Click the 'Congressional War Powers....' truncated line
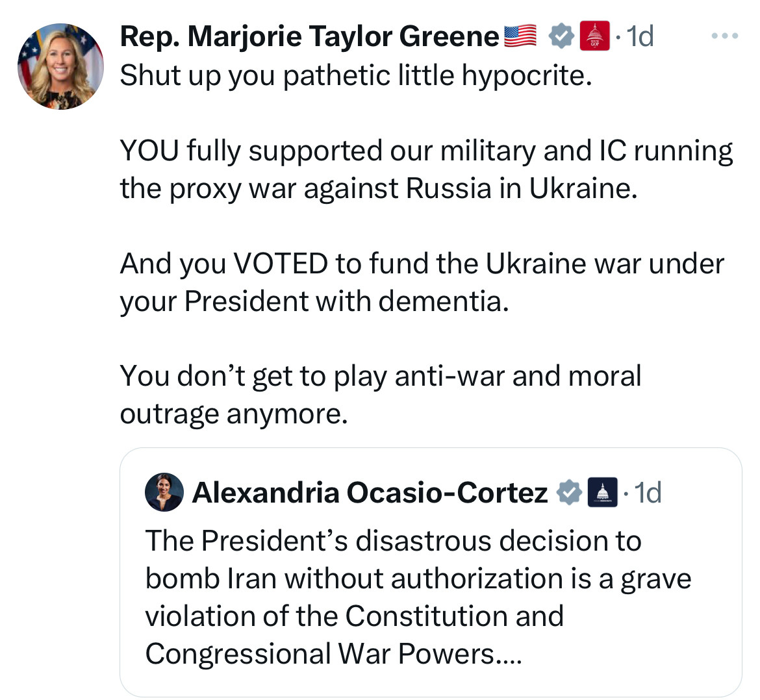 [333, 653]
